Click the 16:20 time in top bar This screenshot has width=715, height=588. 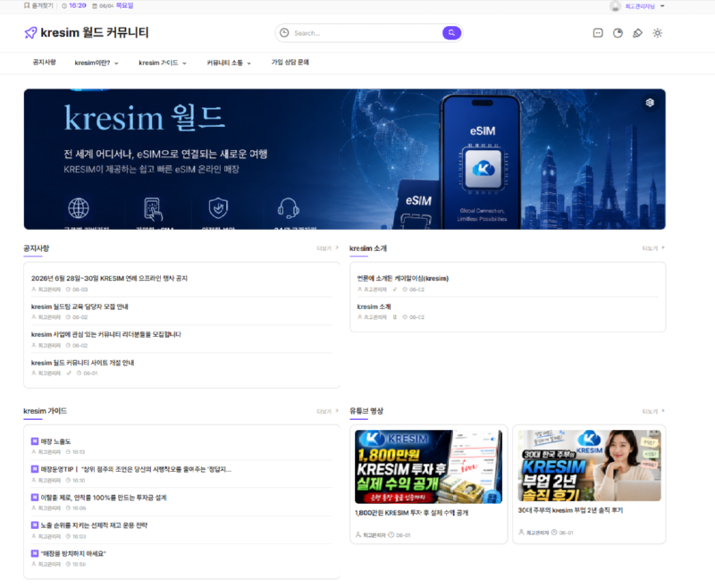pyautogui.click(x=78, y=6)
